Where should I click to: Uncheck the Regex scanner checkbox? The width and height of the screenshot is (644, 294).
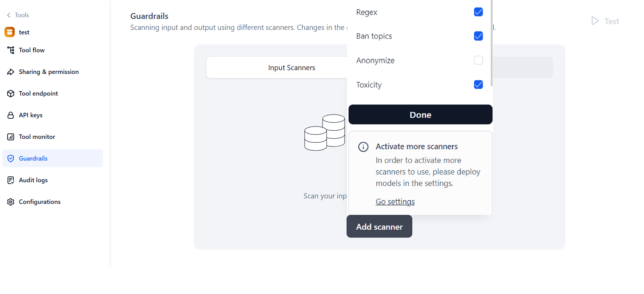478,12
